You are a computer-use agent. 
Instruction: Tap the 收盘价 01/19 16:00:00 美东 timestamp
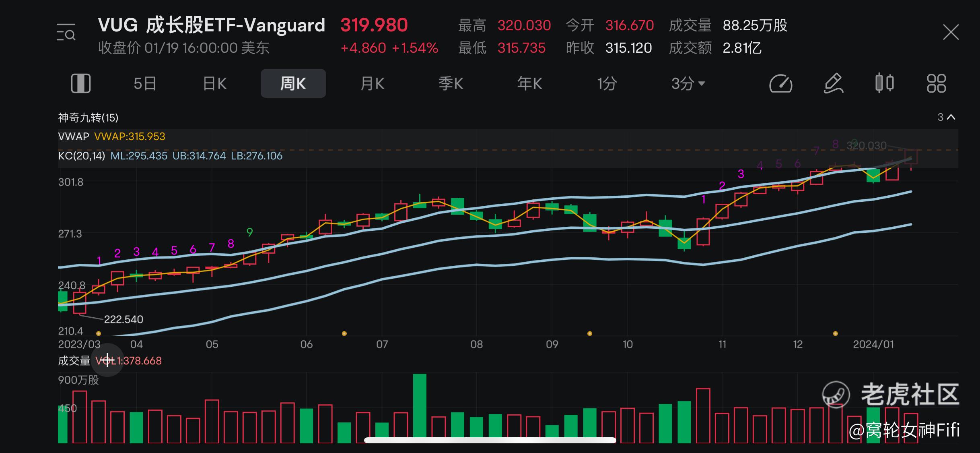pos(184,48)
